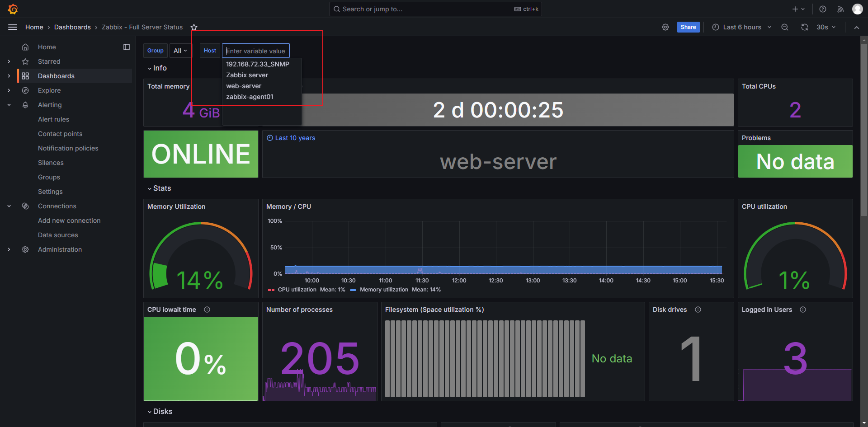868x427 pixels.
Task: Go to Dashboards breadcrumb link
Action: [72, 27]
